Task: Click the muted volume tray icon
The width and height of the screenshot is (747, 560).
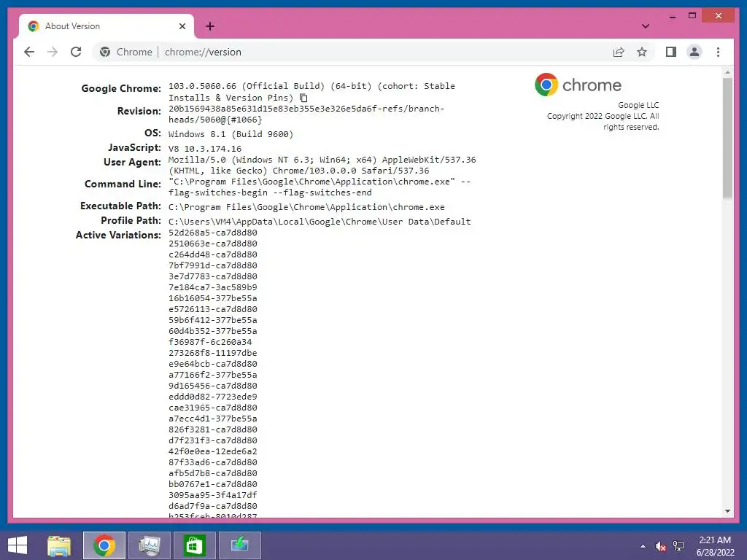Action: [x=660, y=546]
